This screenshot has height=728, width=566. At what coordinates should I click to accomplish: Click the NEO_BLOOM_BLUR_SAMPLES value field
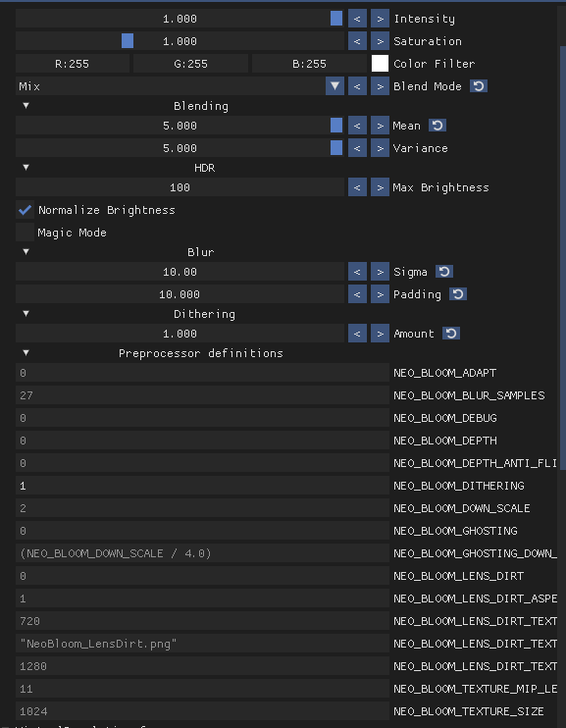pyautogui.click(x=202, y=395)
